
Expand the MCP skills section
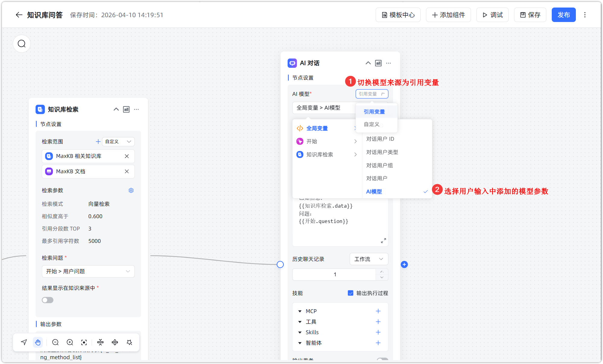click(300, 311)
